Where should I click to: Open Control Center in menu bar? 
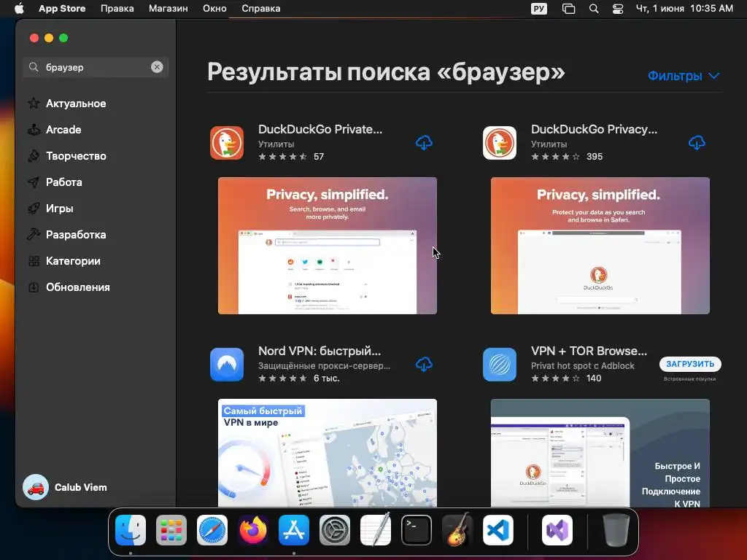point(618,9)
